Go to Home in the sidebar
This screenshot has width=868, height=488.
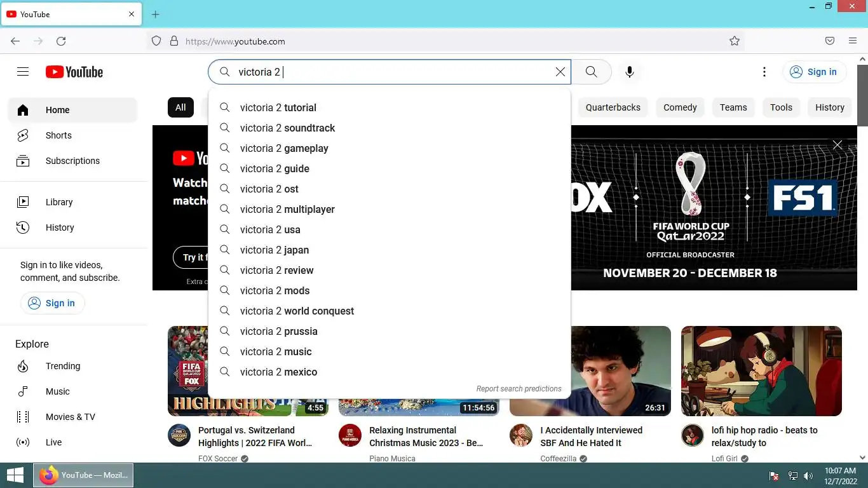(72, 110)
